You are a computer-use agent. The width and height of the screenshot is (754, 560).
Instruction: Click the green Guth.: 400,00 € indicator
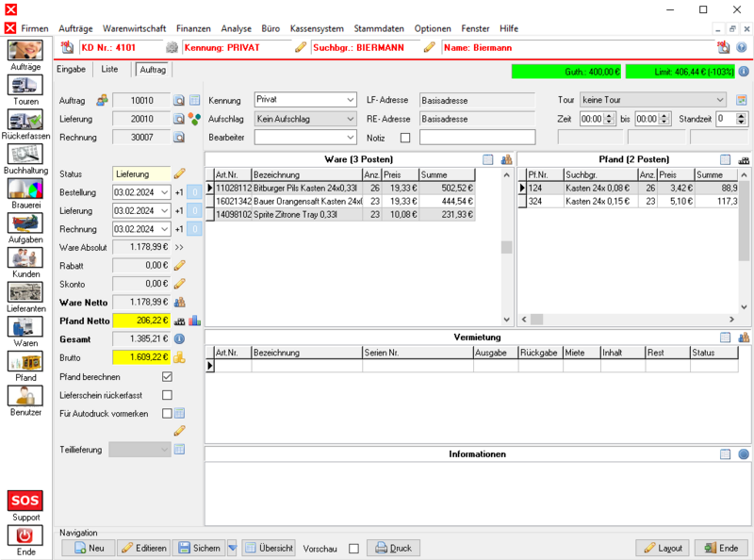coord(565,71)
